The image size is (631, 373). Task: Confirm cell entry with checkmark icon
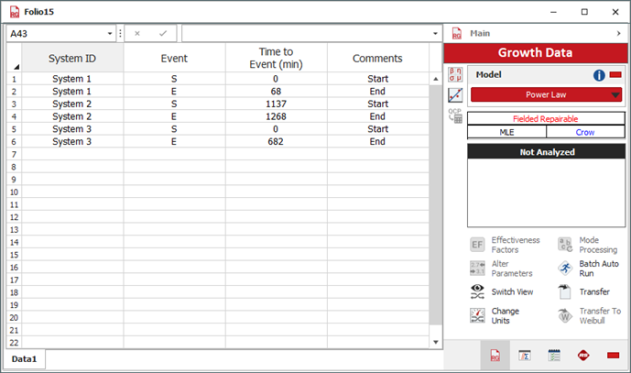click(163, 33)
